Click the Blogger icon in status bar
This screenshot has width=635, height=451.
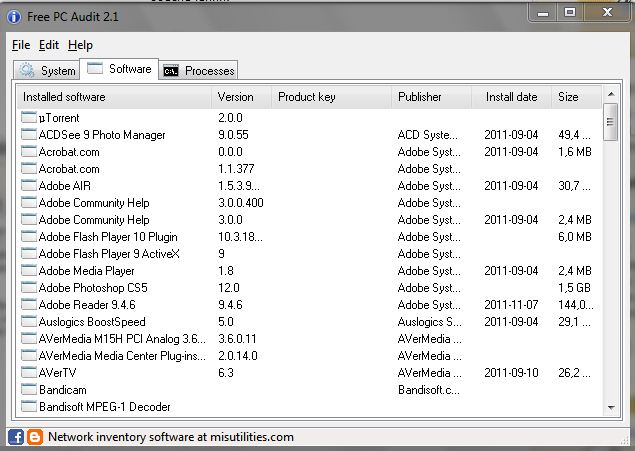(x=35, y=437)
